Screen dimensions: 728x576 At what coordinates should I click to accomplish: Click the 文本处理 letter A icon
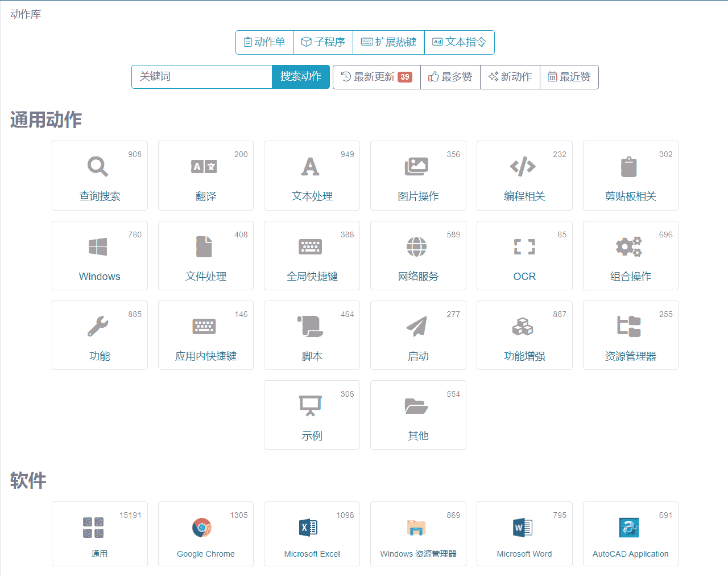(310, 166)
